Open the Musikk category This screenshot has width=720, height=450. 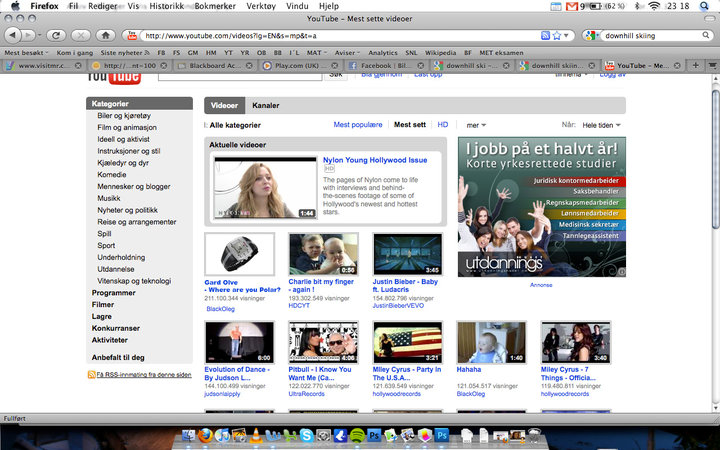pos(109,198)
